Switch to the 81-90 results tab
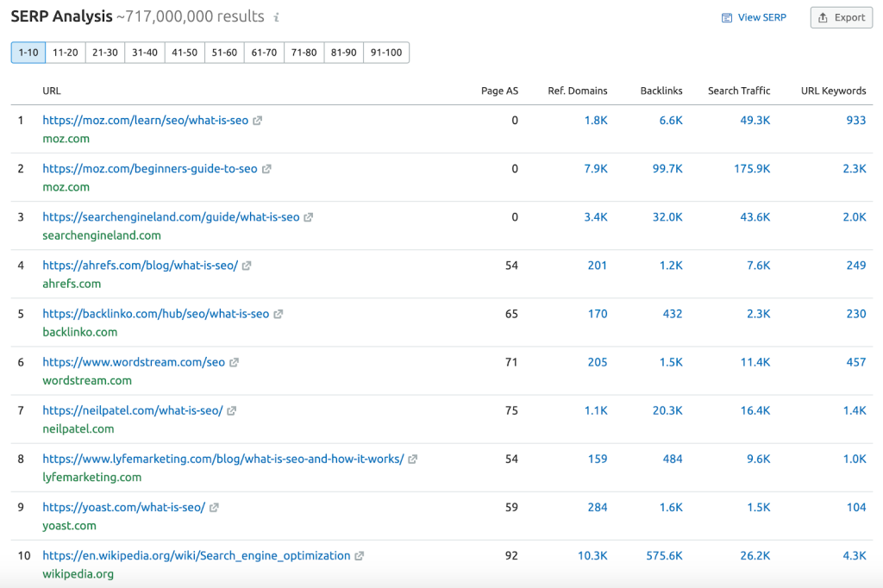Screen dimensions: 883x588 tap(343, 53)
